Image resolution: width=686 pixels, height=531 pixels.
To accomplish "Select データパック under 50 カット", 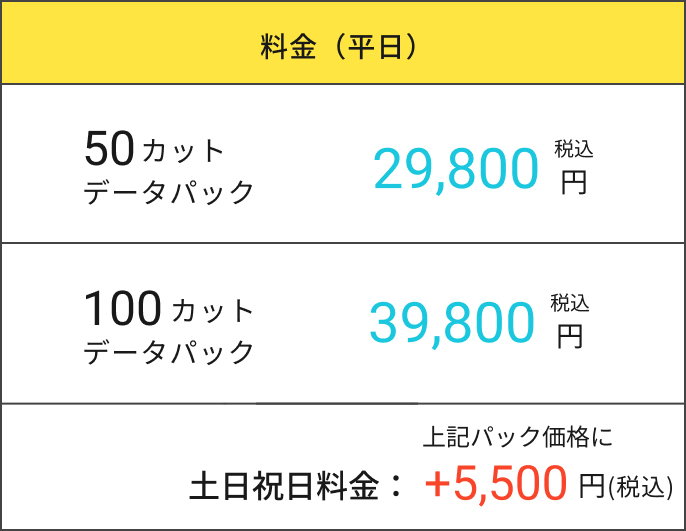I will (x=169, y=192).
